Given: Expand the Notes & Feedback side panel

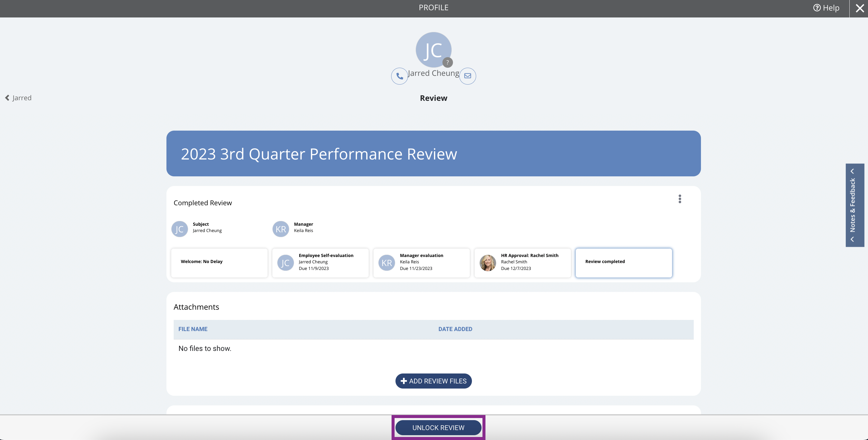Looking at the screenshot, I should point(855,205).
